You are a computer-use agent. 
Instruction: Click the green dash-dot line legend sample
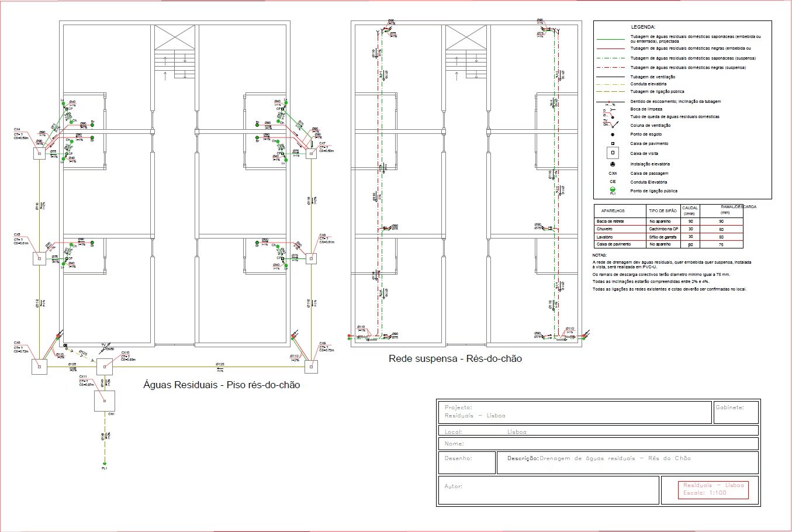pyautogui.click(x=610, y=58)
